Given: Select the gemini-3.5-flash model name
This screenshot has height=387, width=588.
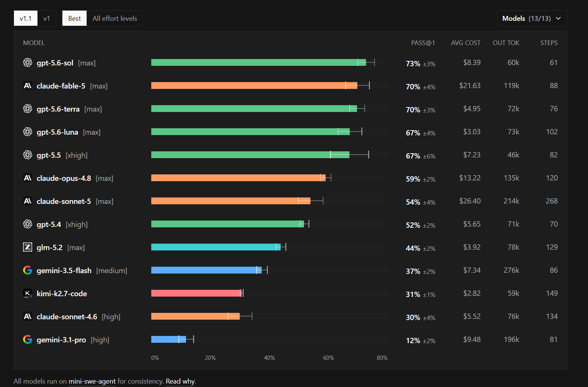Looking at the screenshot, I should tap(64, 270).
